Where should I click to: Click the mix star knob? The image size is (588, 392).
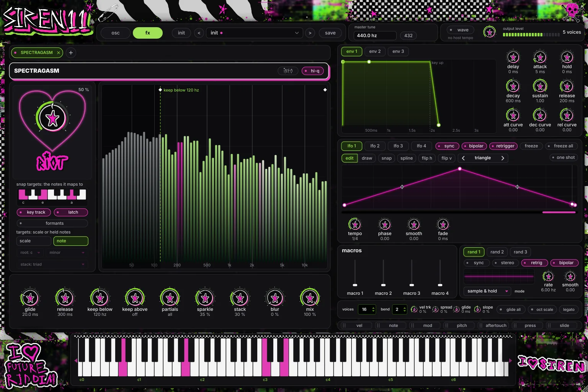coord(310,297)
